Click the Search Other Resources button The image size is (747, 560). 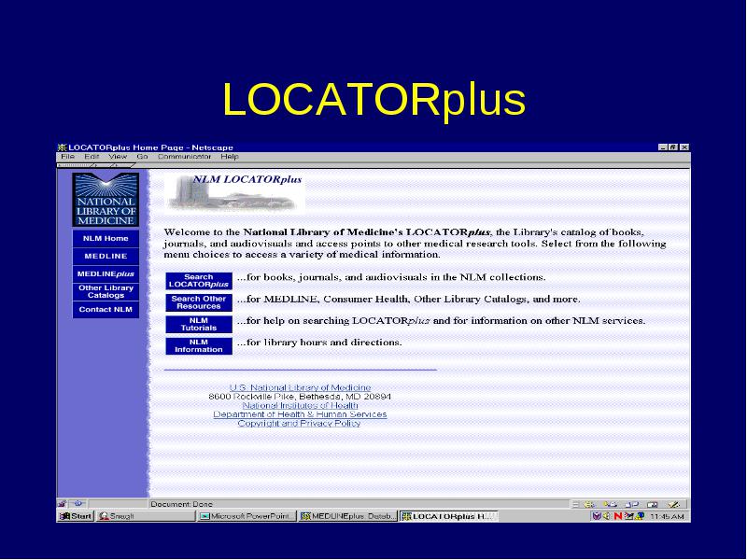[199, 302]
